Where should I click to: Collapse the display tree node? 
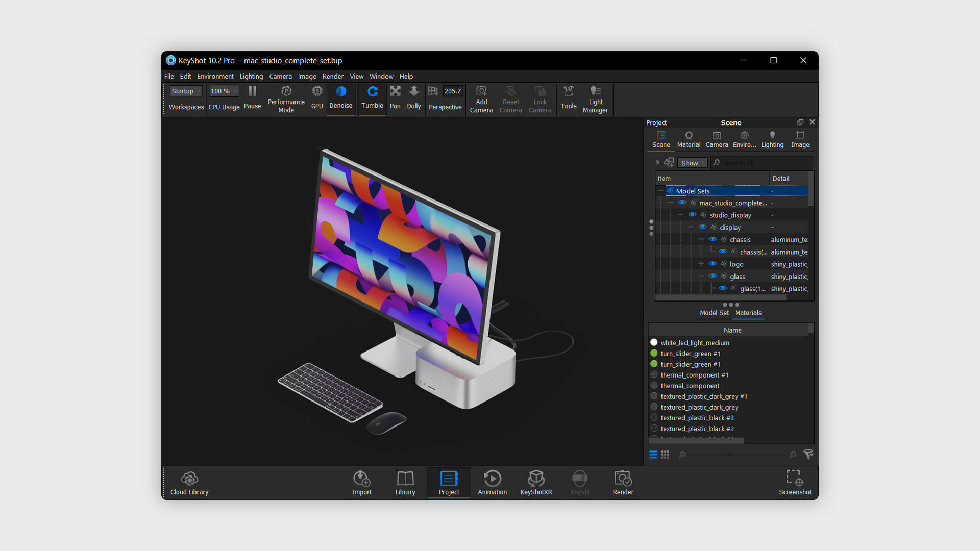point(691,228)
